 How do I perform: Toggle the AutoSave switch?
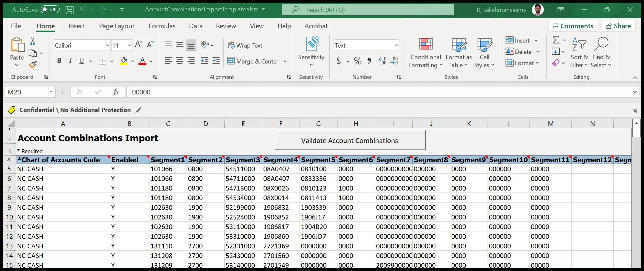[x=50, y=10]
